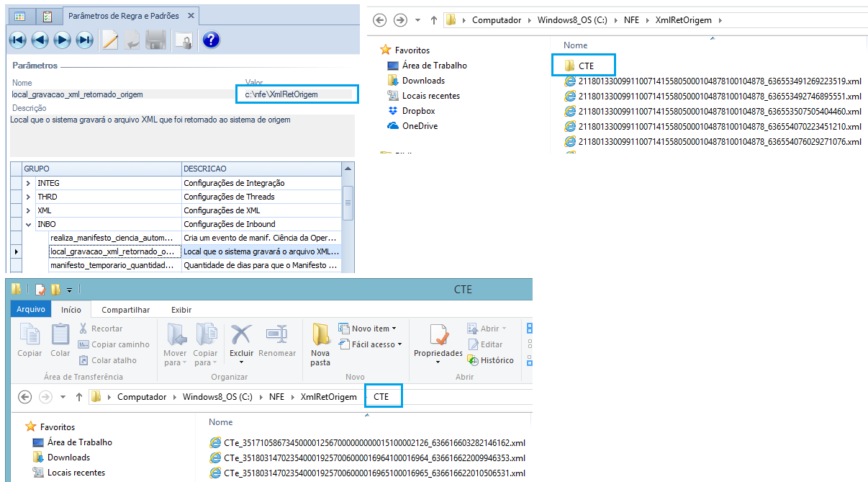
Task: Click Computador in the XmlRetOrigem window's breadcrumb
Action: (x=497, y=20)
